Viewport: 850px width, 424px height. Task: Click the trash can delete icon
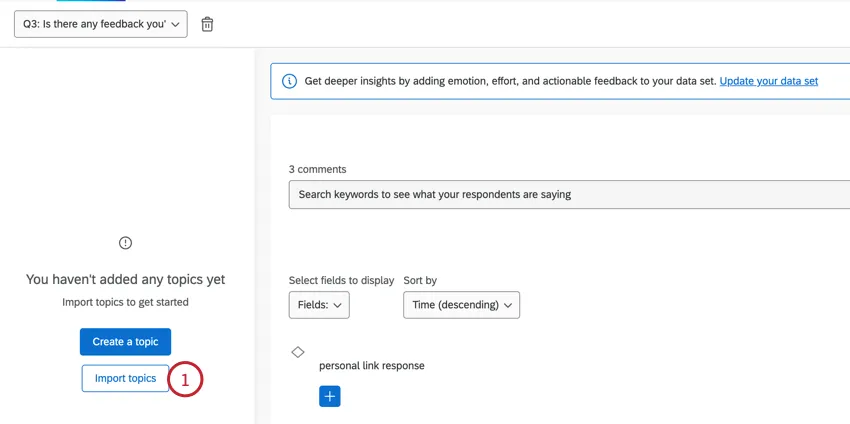tap(207, 24)
